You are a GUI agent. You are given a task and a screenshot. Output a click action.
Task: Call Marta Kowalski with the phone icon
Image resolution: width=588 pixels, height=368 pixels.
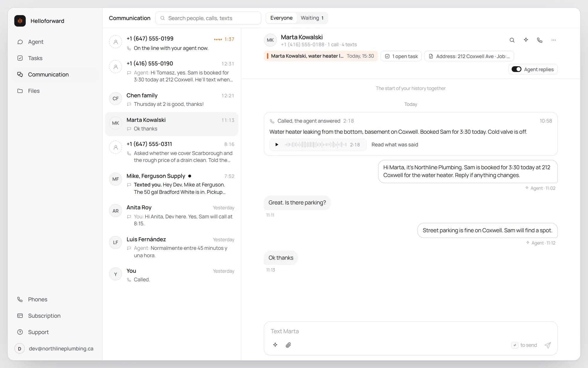(540, 40)
